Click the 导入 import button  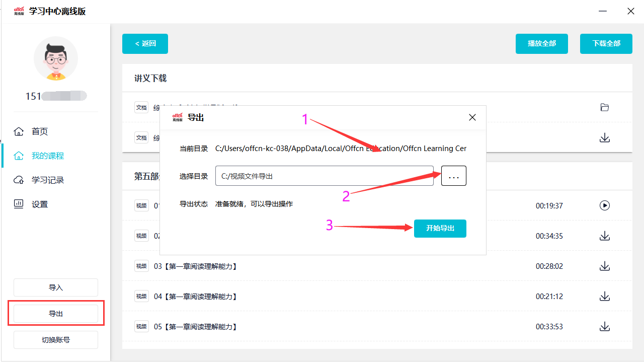pos(56,287)
